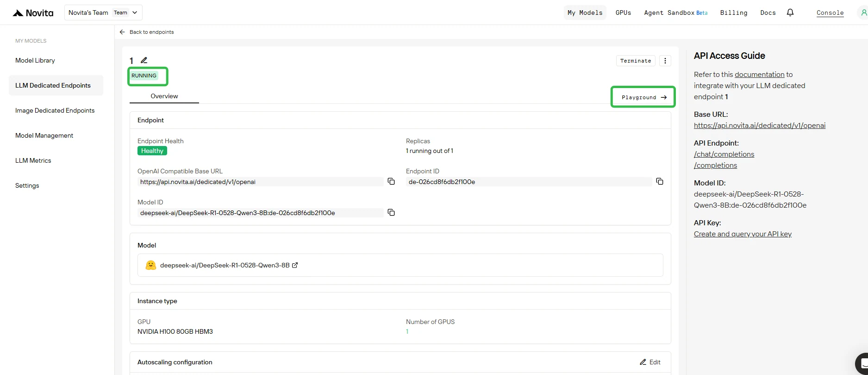
Task: Open the Console link
Action: (x=830, y=13)
